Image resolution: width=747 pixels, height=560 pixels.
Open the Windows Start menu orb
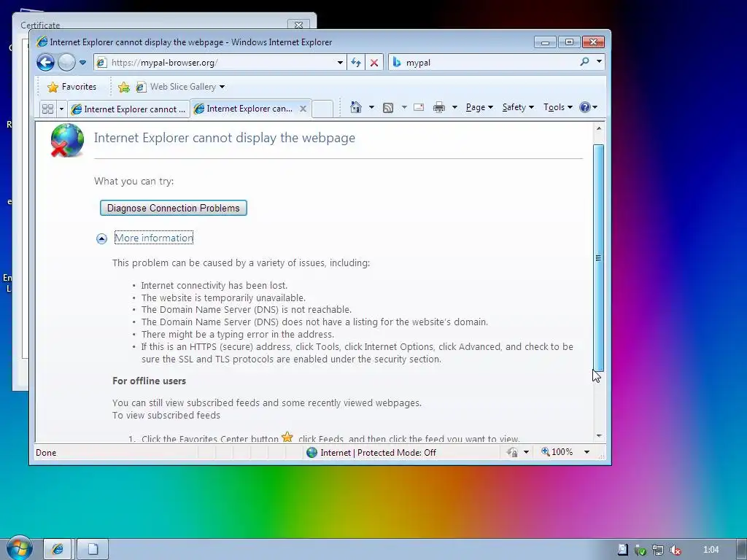click(x=20, y=548)
